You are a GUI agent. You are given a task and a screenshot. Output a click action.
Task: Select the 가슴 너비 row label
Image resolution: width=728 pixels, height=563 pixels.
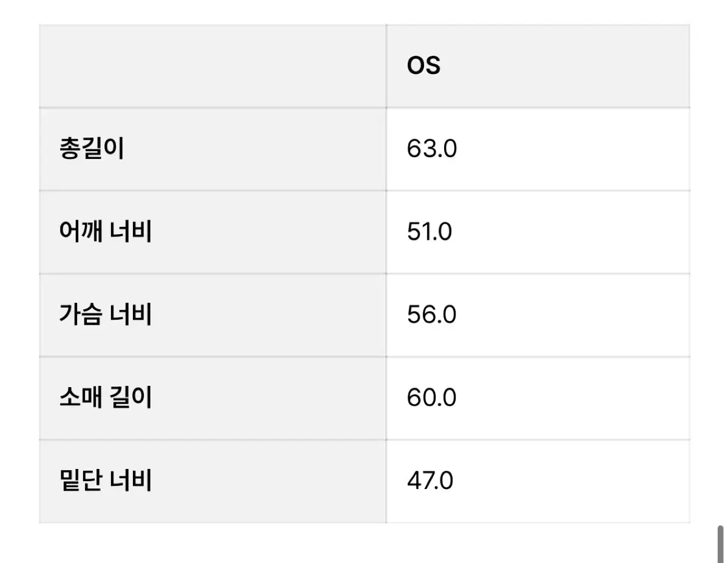[x=106, y=315]
